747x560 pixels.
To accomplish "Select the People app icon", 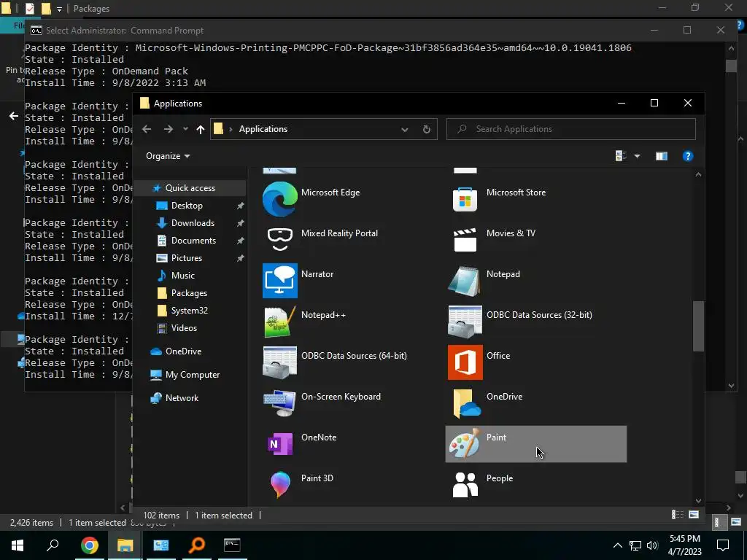I will coord(465,485).
